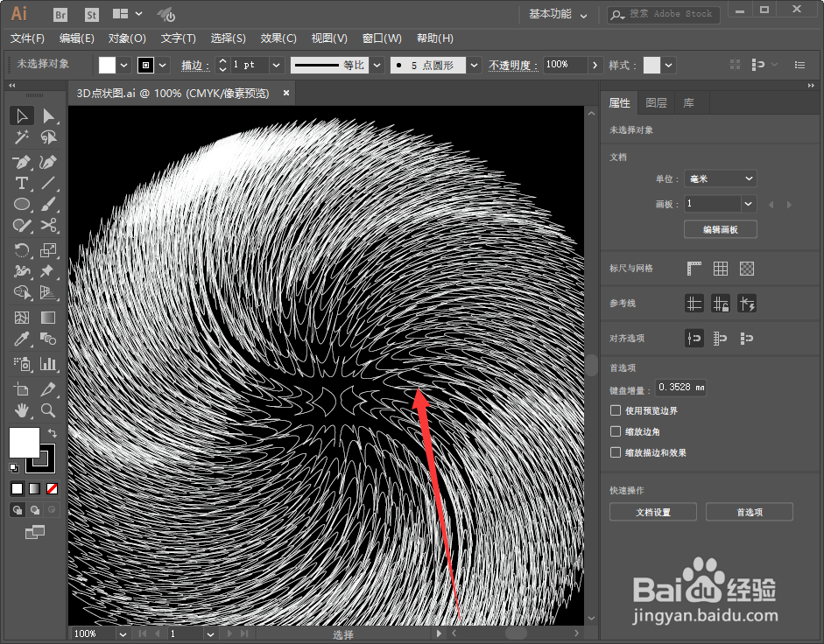Click the 首选项 button

pos(750,512)
